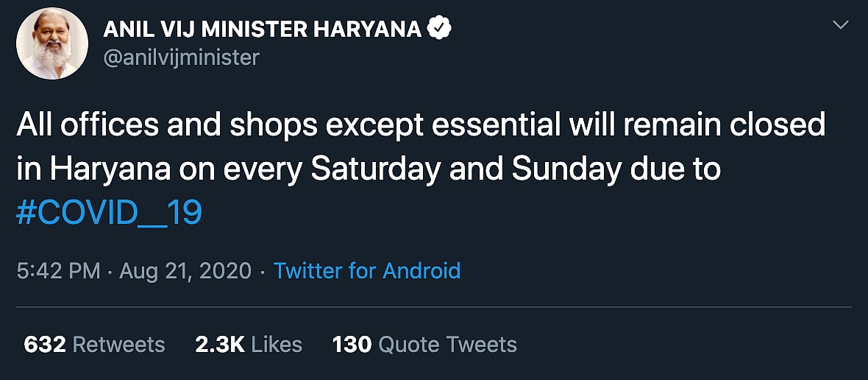The image size is (868, 380).
Task: Open the 130 Quote Tweets list
Action: pyautogui.click(x=424, y=344)
